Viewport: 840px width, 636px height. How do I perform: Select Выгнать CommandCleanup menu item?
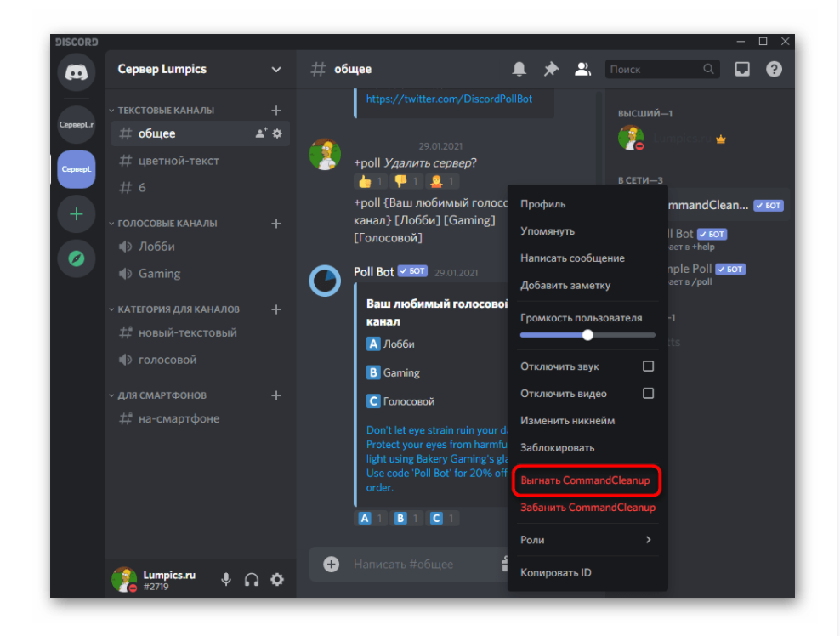pyautogui.click(x=585, y=480)
